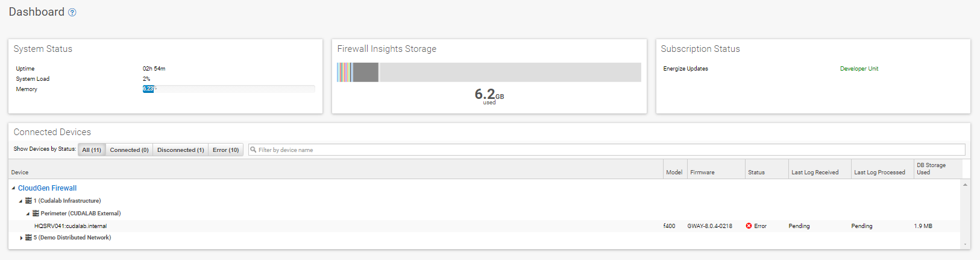Click the Filter by device name field
980x260 pixels.
pyautogui.click(x=607, y=150)
